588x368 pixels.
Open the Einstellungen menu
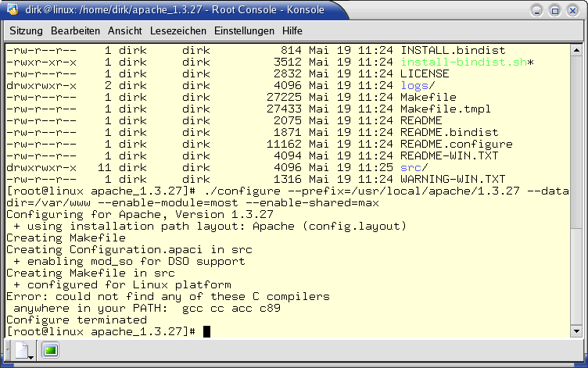244,30
